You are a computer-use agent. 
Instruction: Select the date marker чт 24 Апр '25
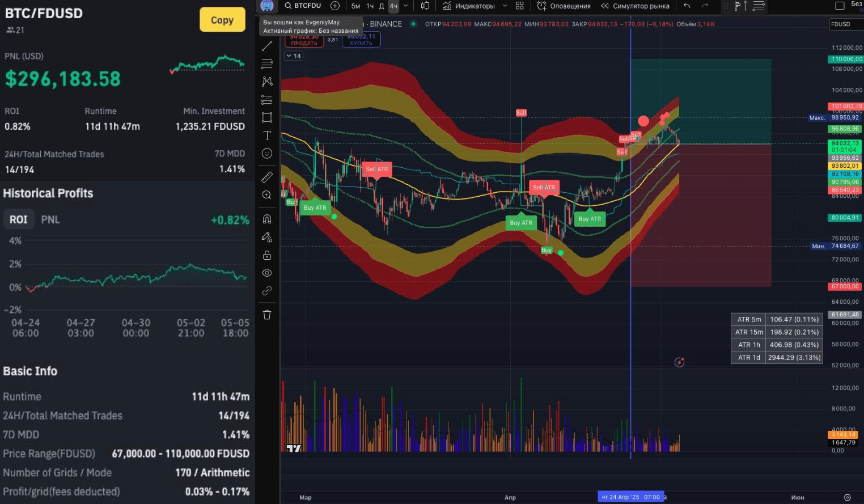click(x=630, y=497)
